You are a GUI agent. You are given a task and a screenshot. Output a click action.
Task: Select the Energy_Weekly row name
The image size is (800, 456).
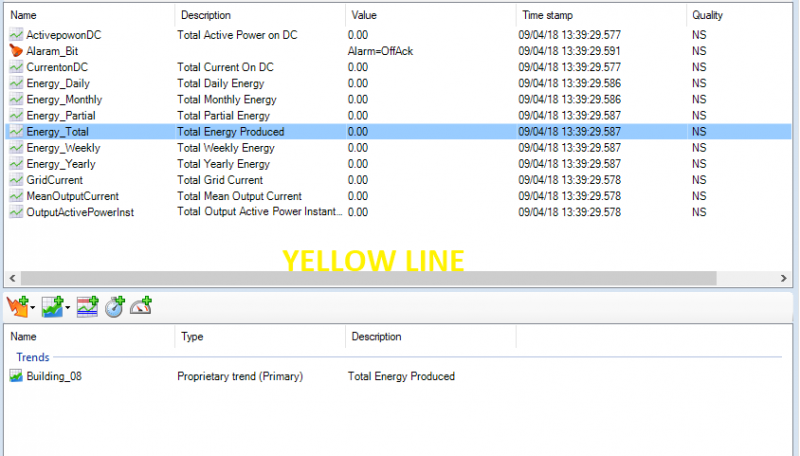click(63, 148)
